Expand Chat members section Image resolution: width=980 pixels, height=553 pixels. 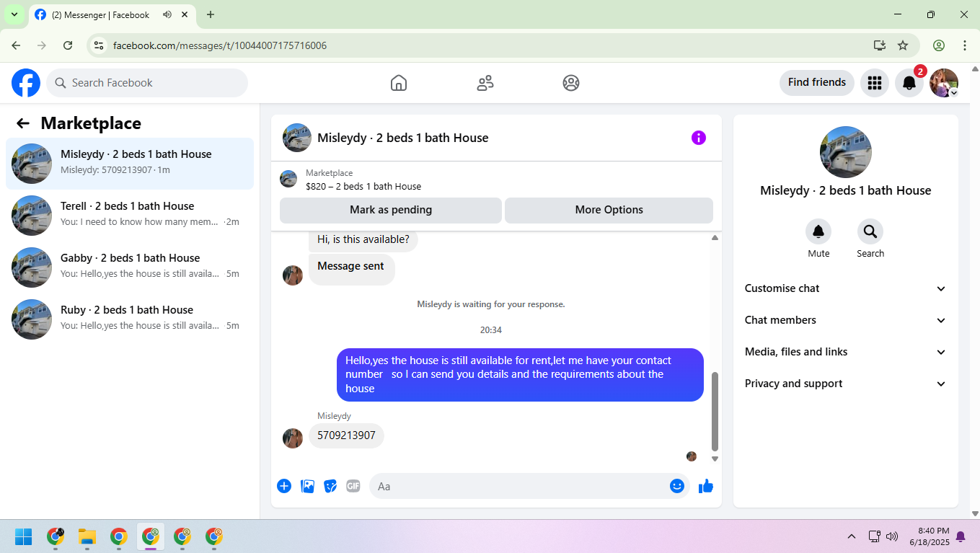tap(845, 320)
